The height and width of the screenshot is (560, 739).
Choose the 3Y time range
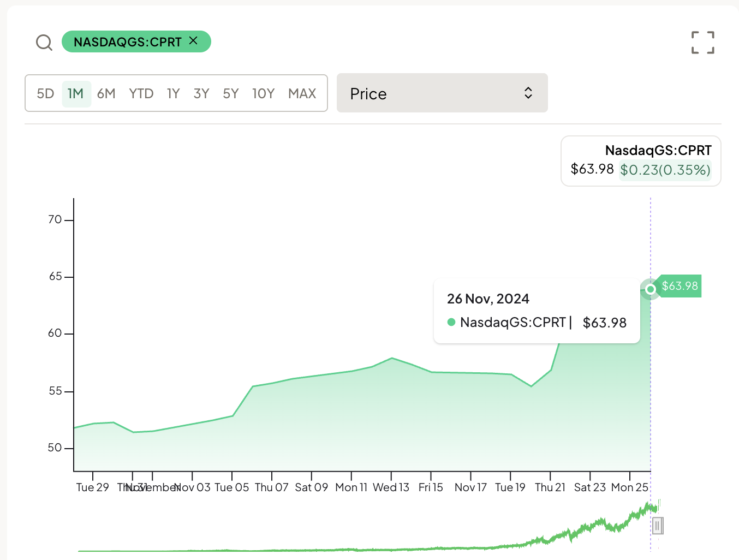201,94
